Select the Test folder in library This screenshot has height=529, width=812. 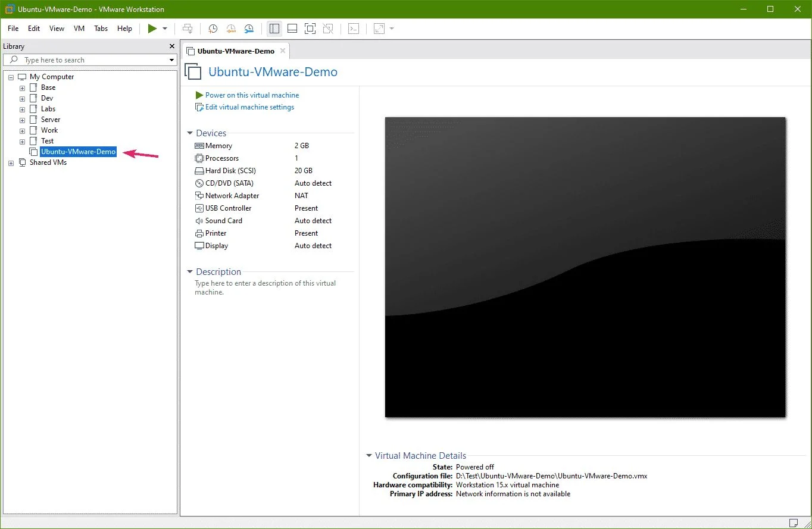click(47, 141)
